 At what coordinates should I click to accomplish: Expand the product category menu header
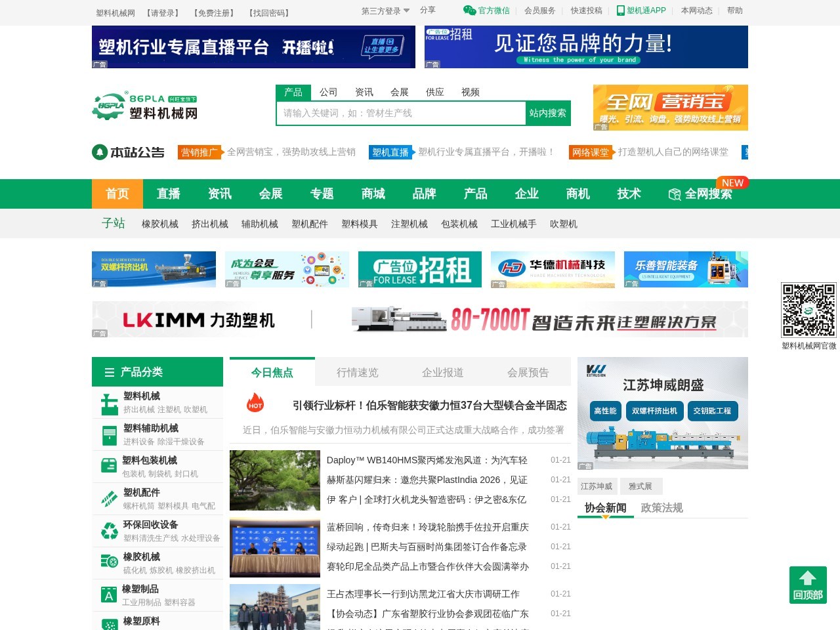[157, 372]
